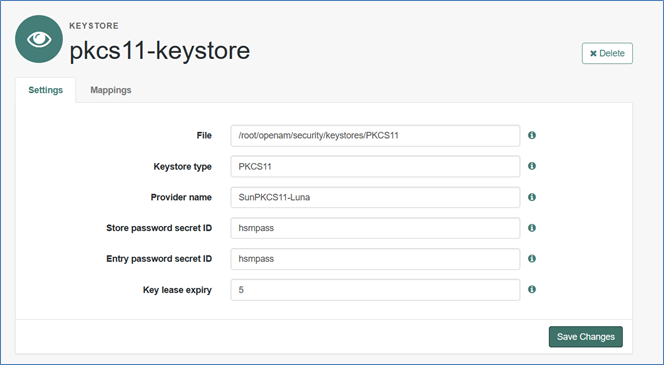
Task: Show info for Store password secret ID
Action: pos(532,228)
